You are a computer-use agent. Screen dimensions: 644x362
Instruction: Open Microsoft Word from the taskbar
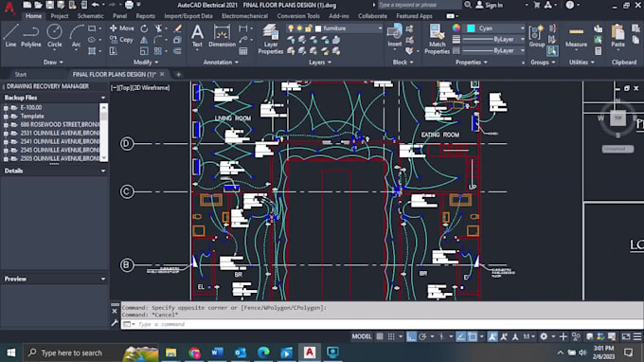pyautogui.click(x=217, y=353)
